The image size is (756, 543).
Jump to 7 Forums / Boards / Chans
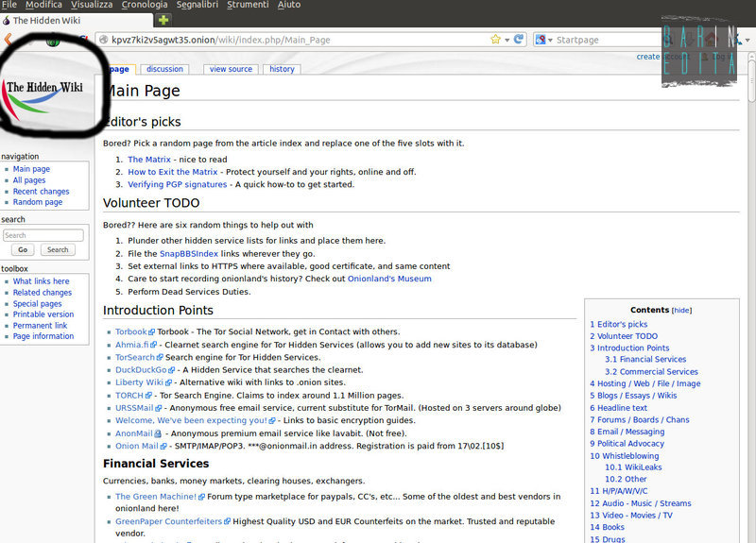[640, 420]
